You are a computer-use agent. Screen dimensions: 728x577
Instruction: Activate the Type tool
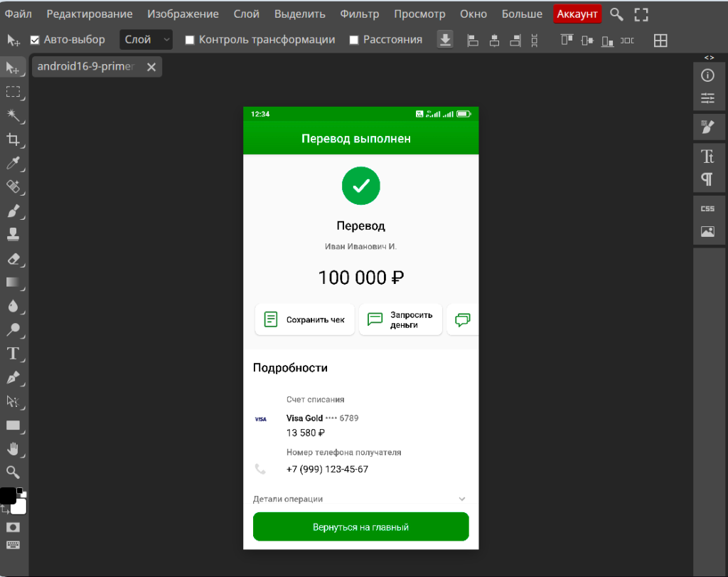(x=13, y=354)
